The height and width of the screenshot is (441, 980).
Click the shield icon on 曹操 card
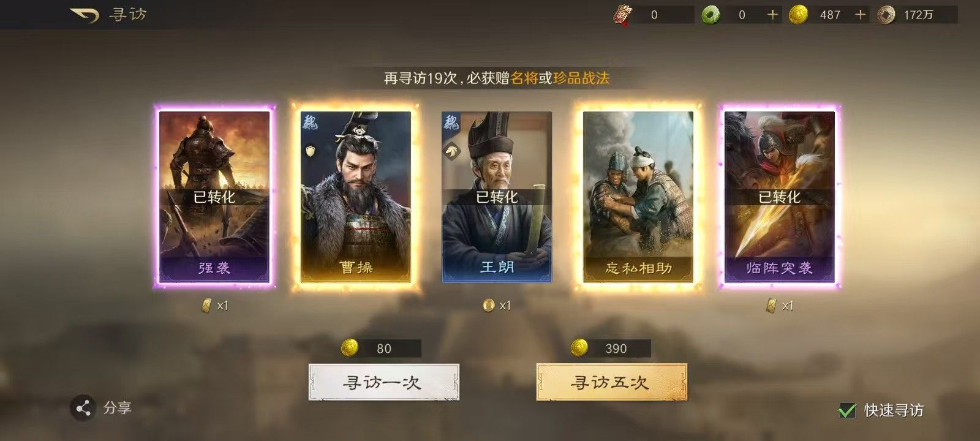[311, 151]
